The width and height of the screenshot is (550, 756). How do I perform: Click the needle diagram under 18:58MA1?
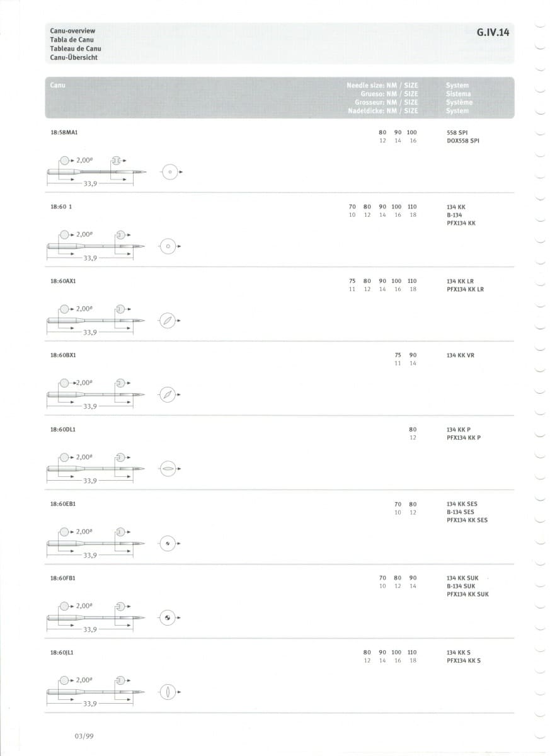click(96, 170)
